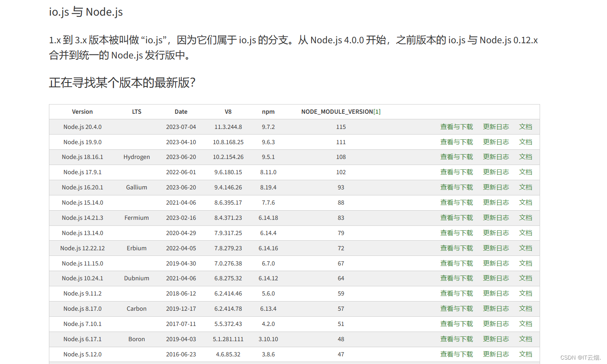607x364 pixels.
Task: Open 文档 for Node.js 5.12.0
Action: pyautogui.click(x=526, y=354)
